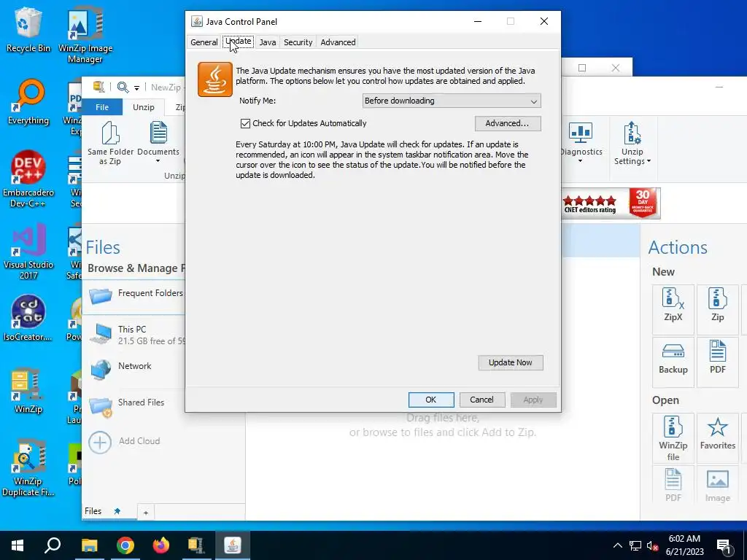Open Unzip Settings dropdown in WinZip
The height and width of the screenshot is (560, 747).
[x=632, y=143]
